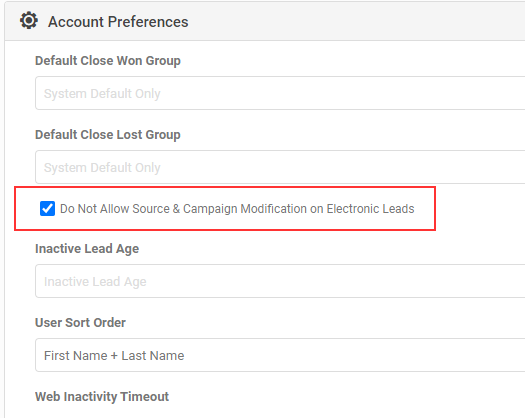Click System Default Only placeholder under Won Group
525x418 pixels.
(102, 93)
